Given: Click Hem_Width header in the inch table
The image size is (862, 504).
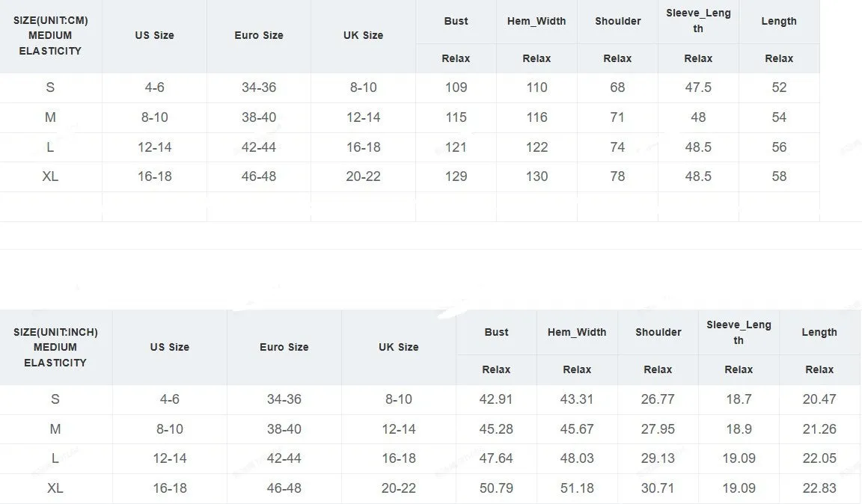Looking at the screenshot, I should [x=577, y=332].
